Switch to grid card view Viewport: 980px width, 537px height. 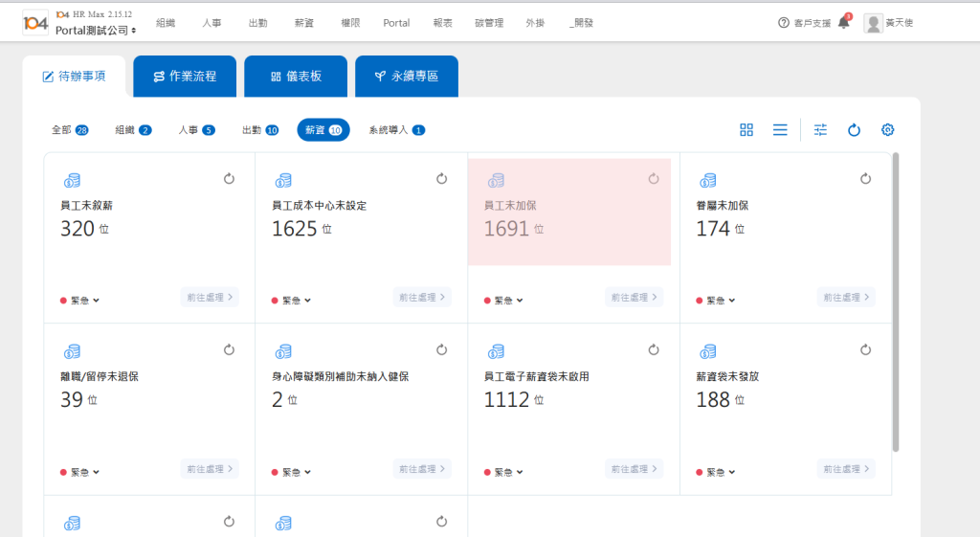[x=746, y=130]
